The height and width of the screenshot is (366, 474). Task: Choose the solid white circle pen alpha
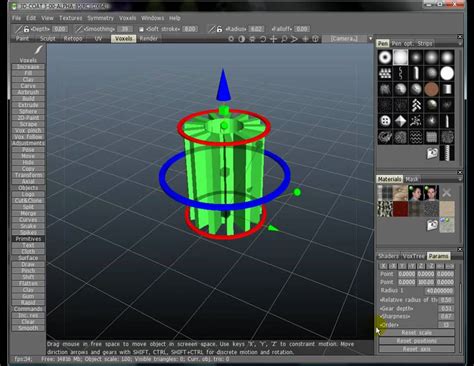[447, 73]
